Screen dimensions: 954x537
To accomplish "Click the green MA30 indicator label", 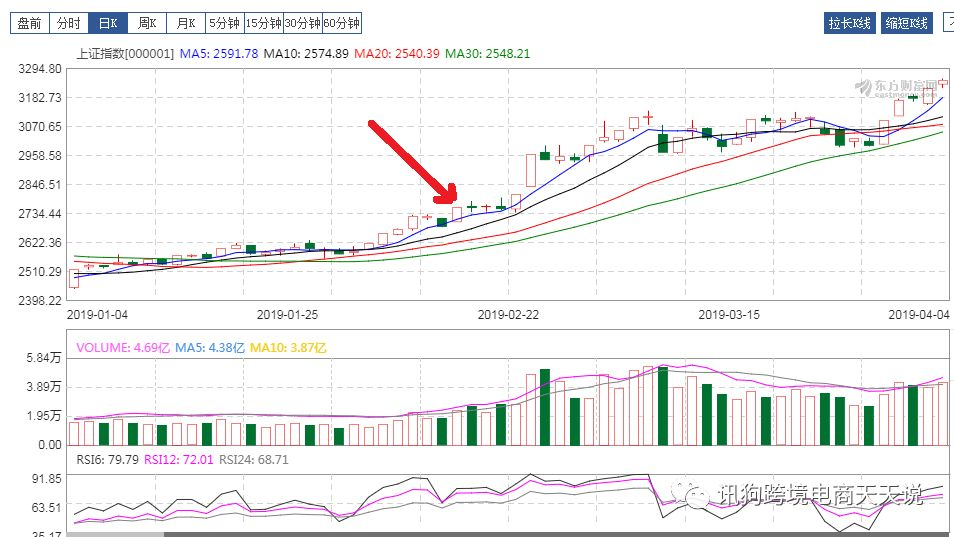I will [x=487, y=53].
